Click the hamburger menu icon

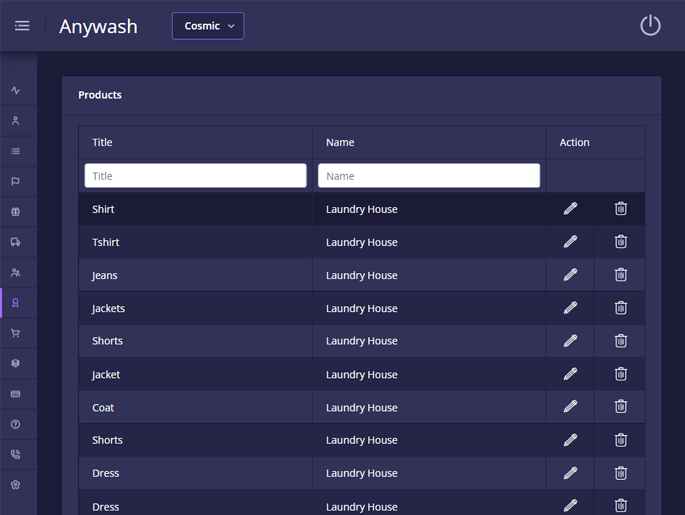[22, 26]
